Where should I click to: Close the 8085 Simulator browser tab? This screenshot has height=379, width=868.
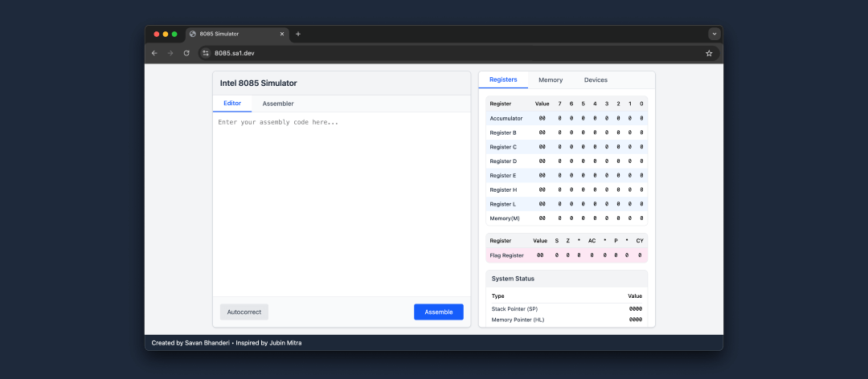coord(282,34)
